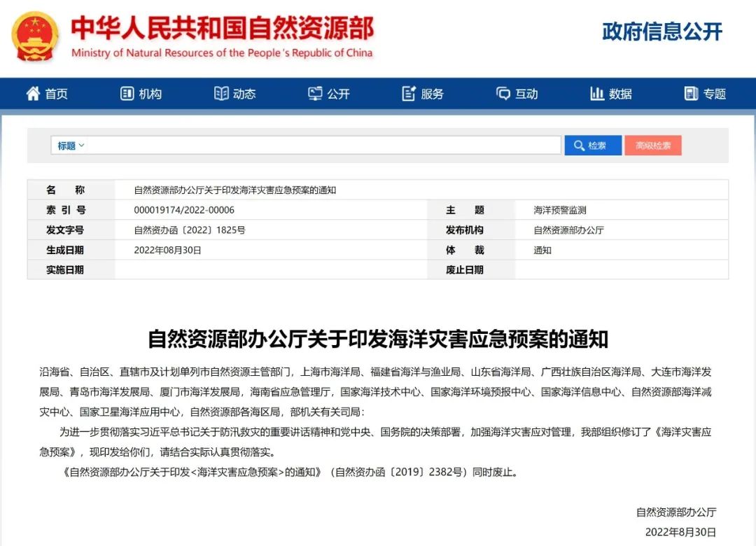Click the 互动 chat bubble icon
756x546 pixels.
point(503,94)
